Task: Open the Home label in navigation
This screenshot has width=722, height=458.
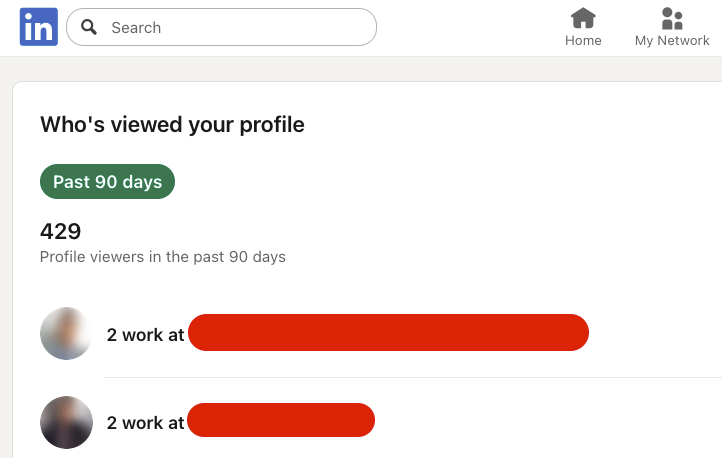Action: pyautogui.click(x=583, y=41)
